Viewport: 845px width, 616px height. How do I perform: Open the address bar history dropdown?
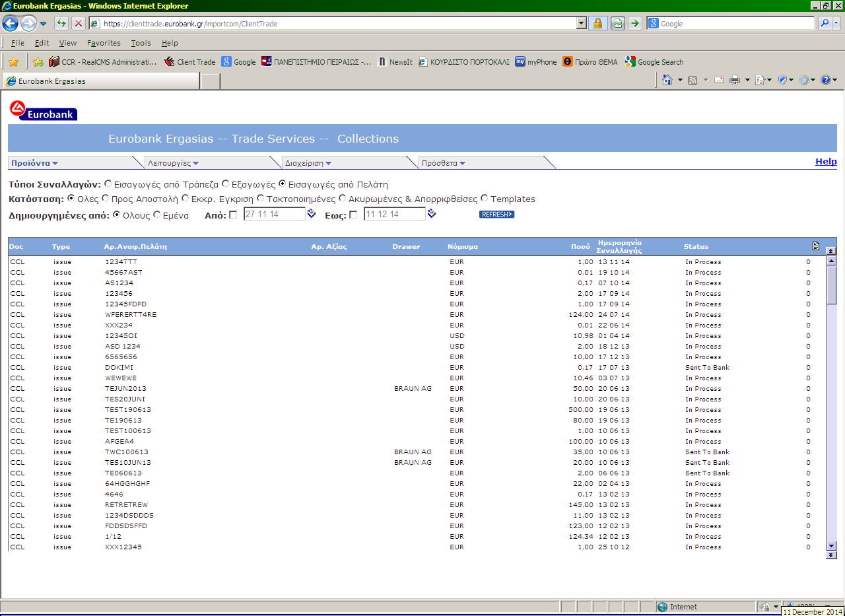point(581,23)
